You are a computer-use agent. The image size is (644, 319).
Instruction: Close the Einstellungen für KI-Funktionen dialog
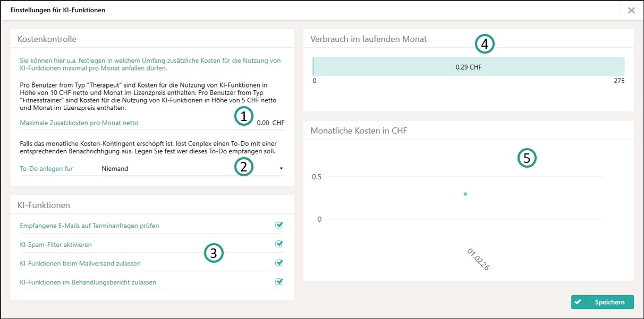(x=631, y=10)
